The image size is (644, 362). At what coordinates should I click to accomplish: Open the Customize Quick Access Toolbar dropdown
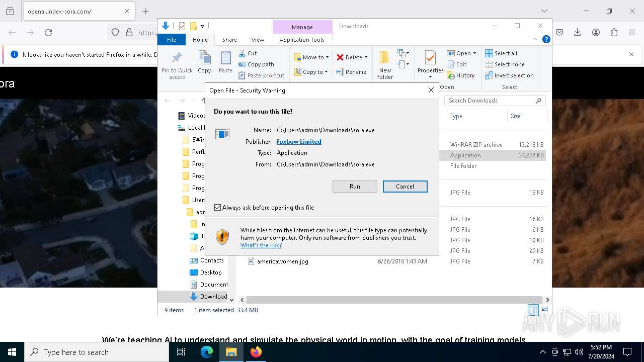202,26
